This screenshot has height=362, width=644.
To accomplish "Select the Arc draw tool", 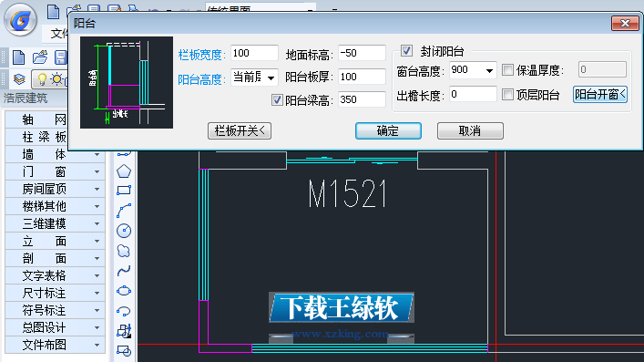I will pos(124,211).
